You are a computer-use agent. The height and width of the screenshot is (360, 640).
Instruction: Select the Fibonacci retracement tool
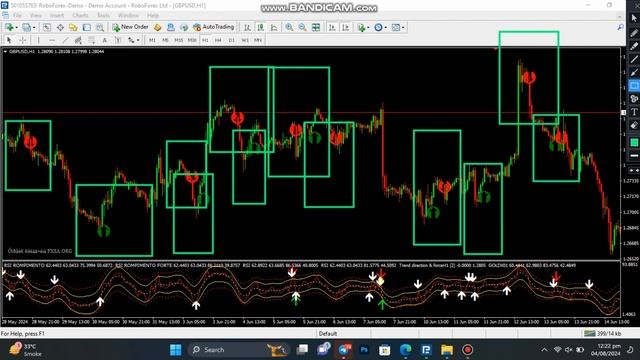(x=91, y=40)
